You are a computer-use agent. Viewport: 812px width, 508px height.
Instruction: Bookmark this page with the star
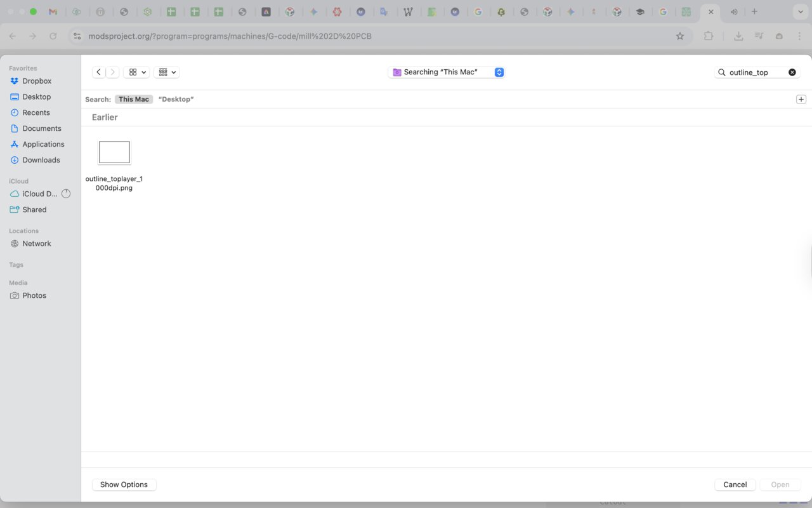coord(680,36)
